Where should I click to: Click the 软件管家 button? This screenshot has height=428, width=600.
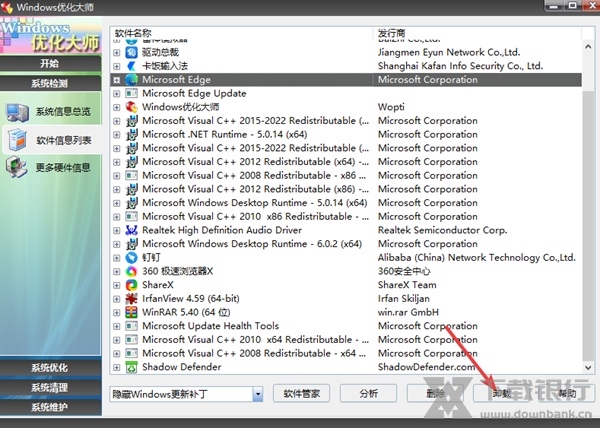(x=301, y=393)
